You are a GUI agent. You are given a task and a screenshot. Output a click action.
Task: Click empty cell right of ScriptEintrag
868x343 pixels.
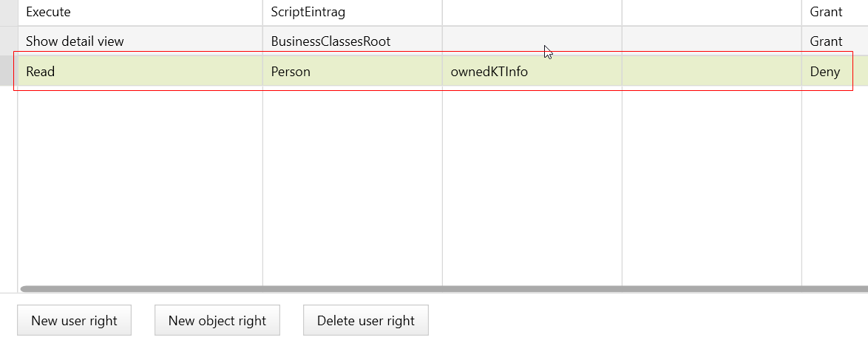[532, 12]
